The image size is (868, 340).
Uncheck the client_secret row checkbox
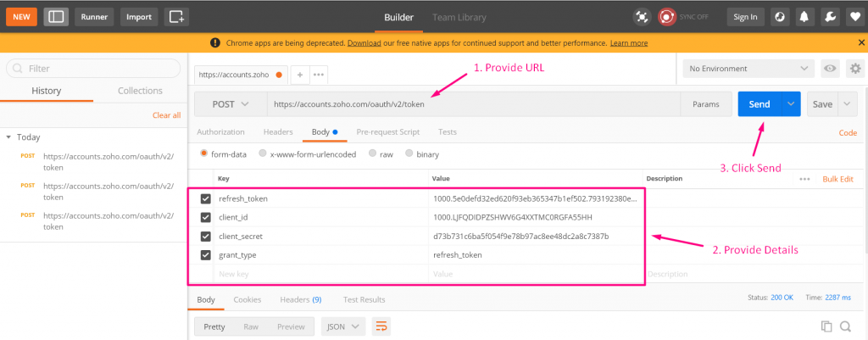pyautogui.click(x=205, y=237)
